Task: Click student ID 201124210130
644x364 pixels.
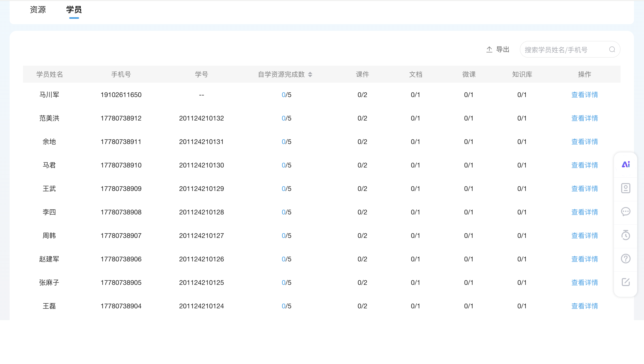Action: point(201,165)
